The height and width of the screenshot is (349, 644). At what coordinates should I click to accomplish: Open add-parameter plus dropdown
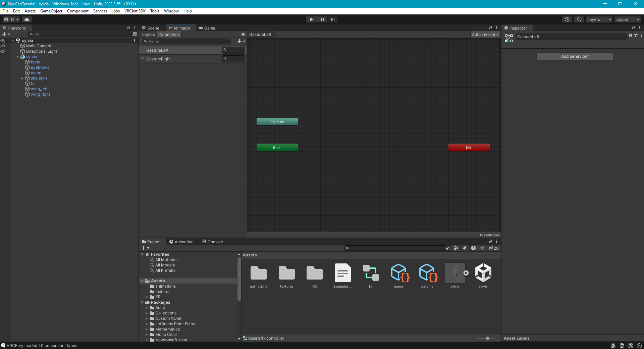241,41
